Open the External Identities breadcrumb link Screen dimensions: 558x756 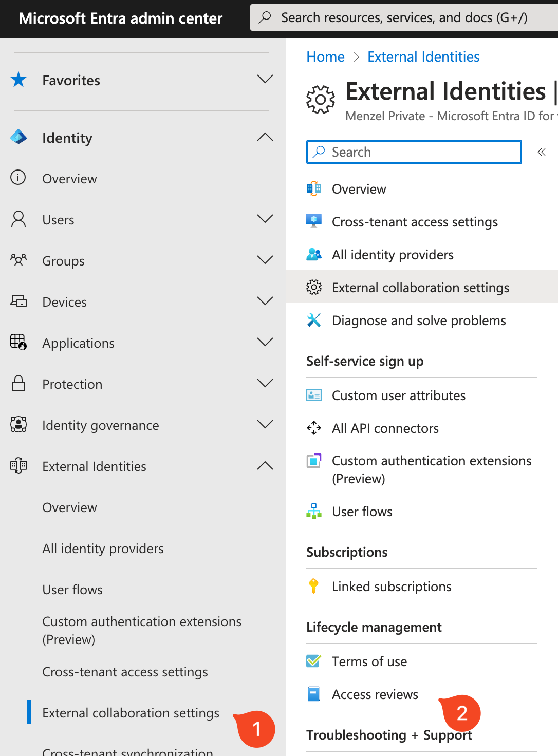click(x=423, y=56)
